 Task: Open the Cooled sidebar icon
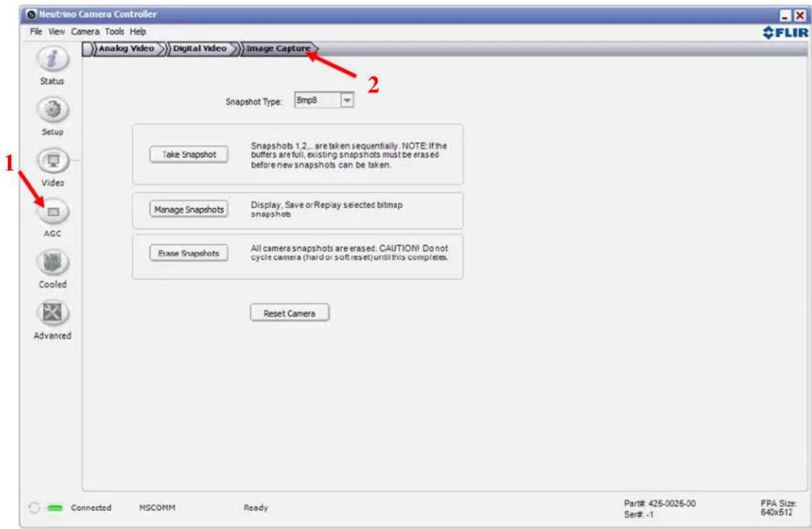[x=52, y=262]
